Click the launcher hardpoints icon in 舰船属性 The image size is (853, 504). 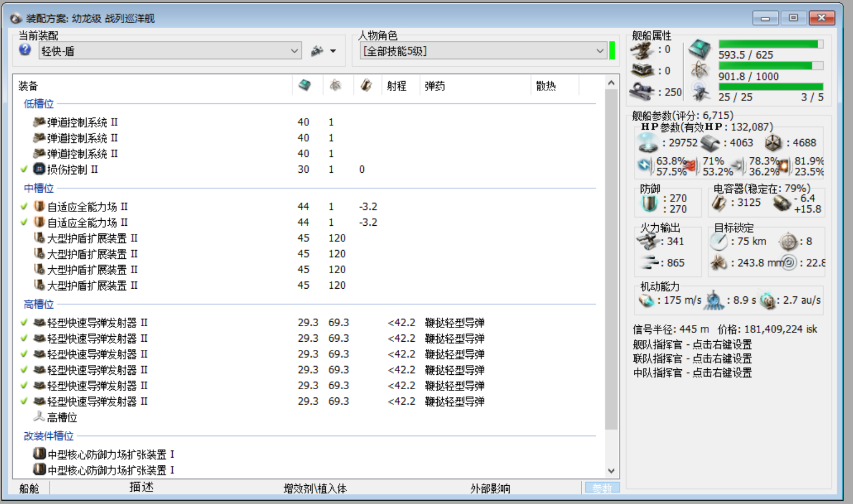click(643, 71)
